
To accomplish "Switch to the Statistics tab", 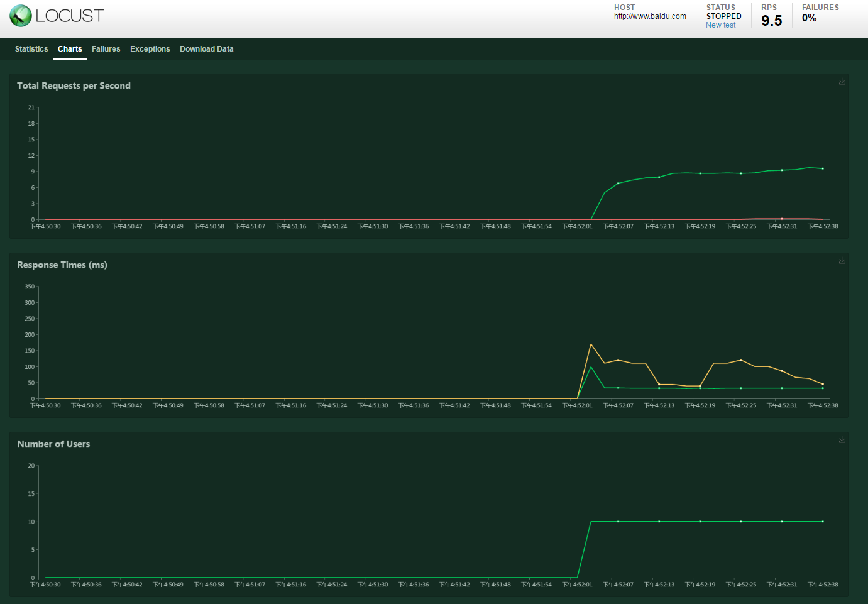I will 31,49.
